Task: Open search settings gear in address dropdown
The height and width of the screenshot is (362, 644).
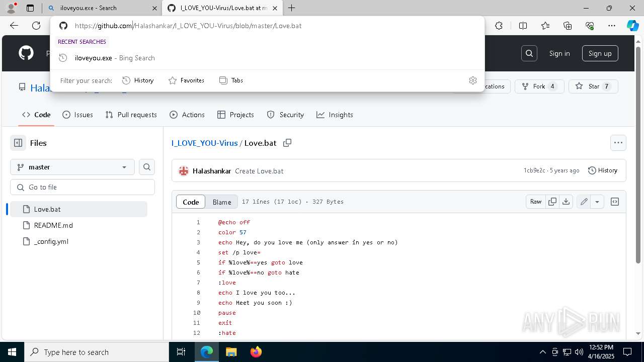Action: pyautogui.click(x=473, y=80)
